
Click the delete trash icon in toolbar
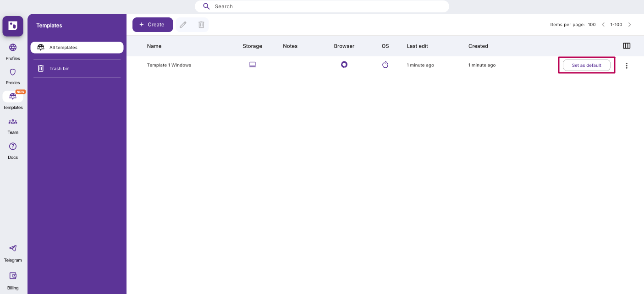click(201, 25)
